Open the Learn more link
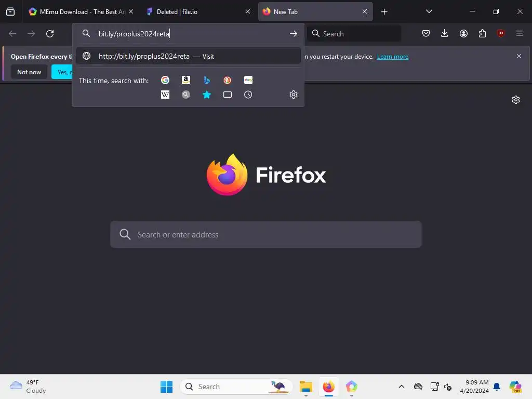The height and width of the screenshot is (399, 532). click(x=393, y=57)
